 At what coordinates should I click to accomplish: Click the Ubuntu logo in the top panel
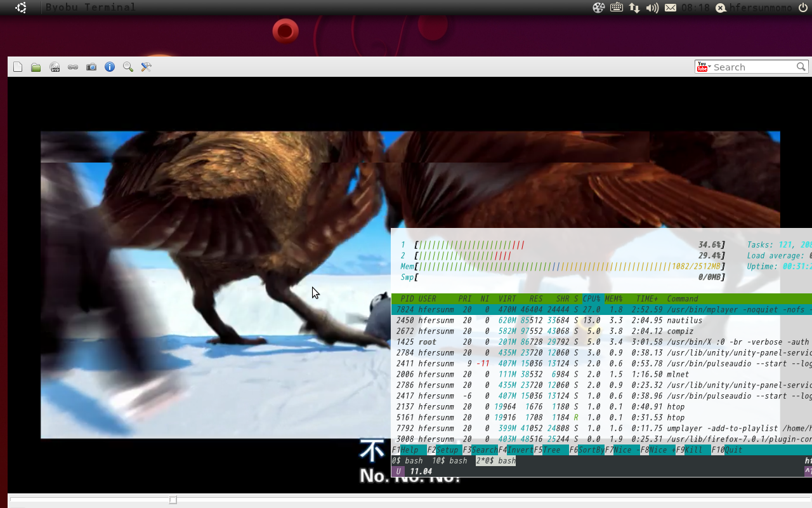tap(21, 8)
